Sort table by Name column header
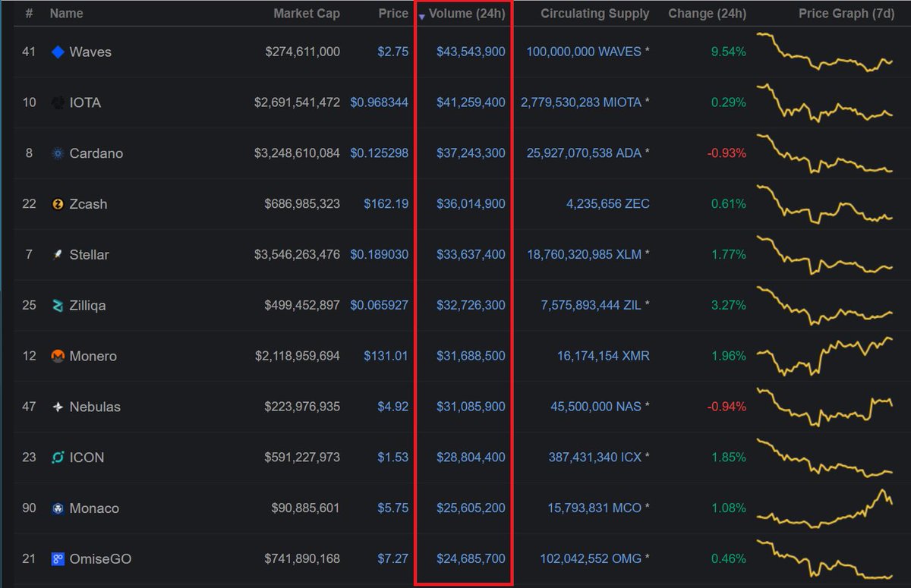The height and width of the screenshot is (588, 911). [x=67, y=14]
